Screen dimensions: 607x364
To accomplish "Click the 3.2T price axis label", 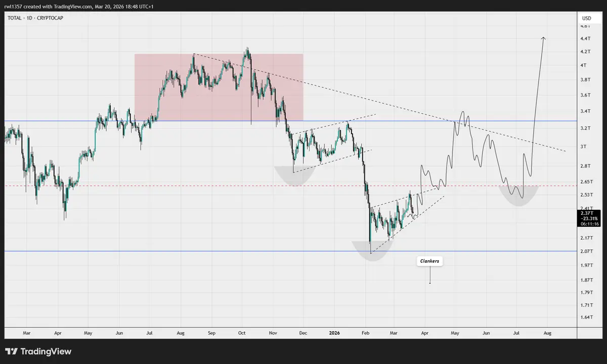I will click(x=586, y=128).
